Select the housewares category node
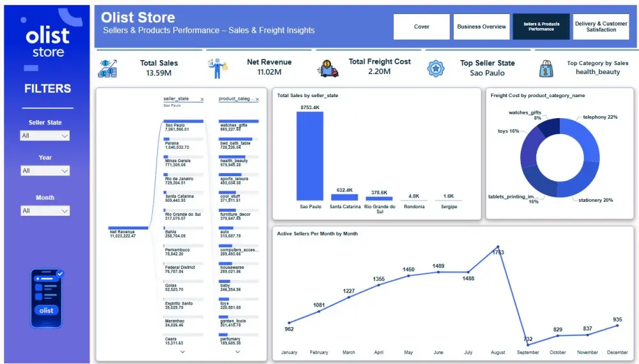The height and width of the screenshot is (364, 639). coord(239,268)
